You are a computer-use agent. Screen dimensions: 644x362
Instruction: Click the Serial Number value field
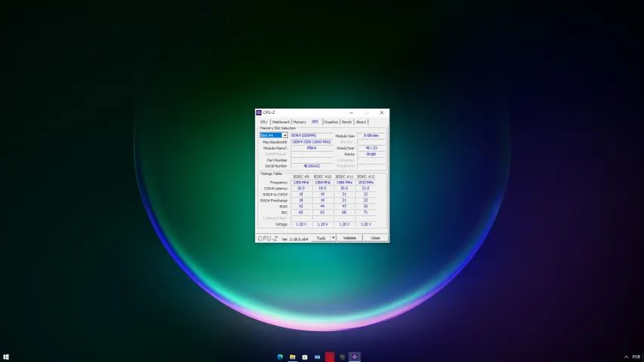click(x=312, y=166)
